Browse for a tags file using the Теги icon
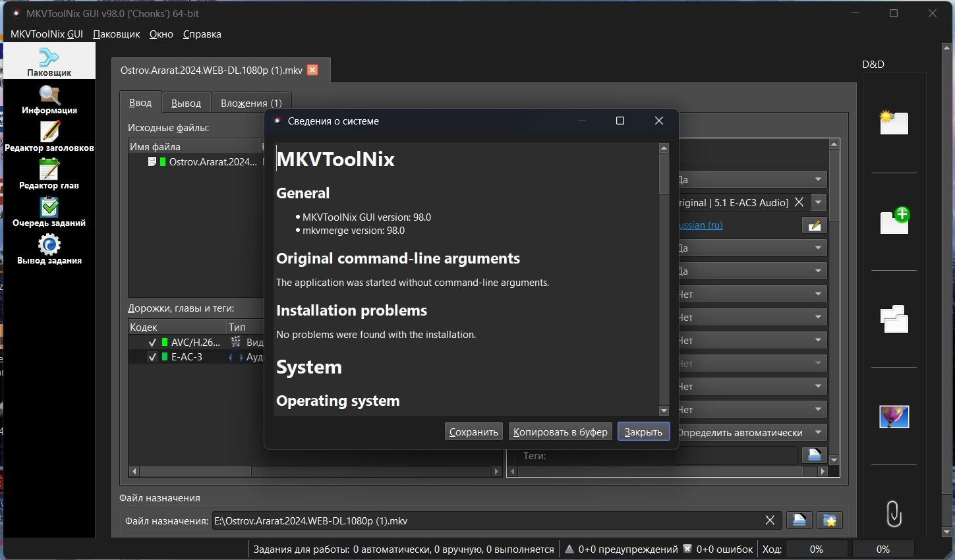 (x=814, y=455)
